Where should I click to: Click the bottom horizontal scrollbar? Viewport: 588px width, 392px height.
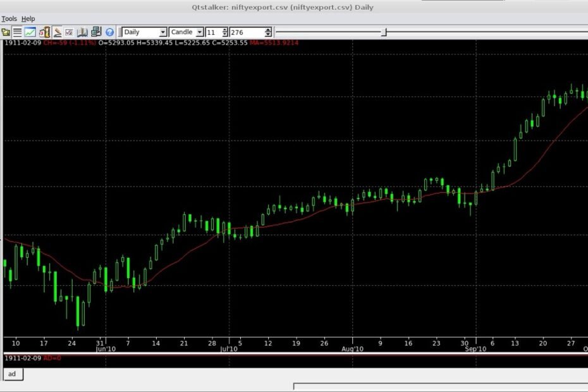[x=441, y=386]
